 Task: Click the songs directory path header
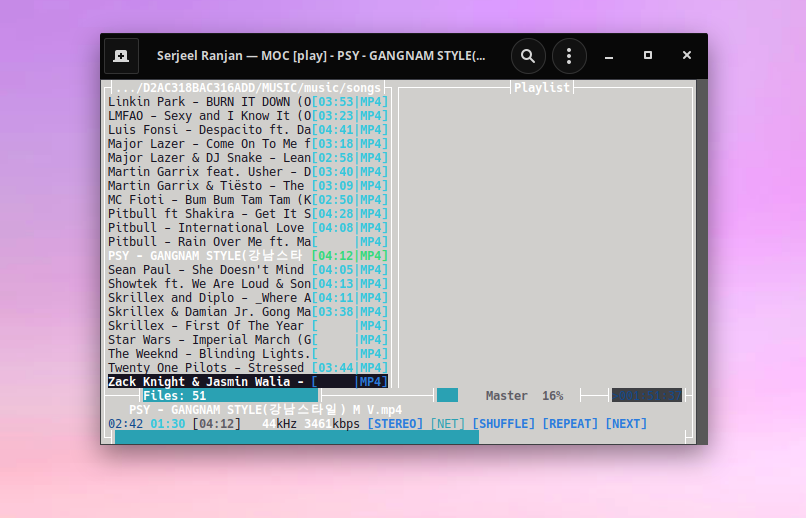[x=248, y=88]
